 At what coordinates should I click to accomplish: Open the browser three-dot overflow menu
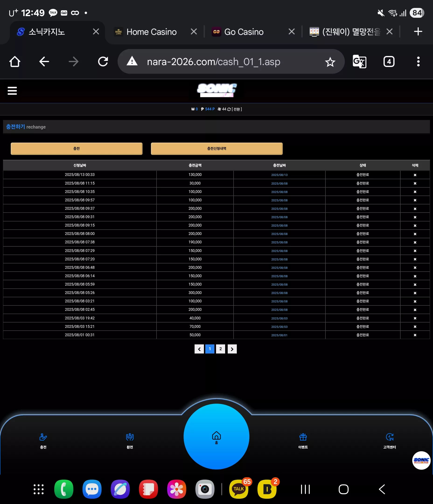[418, 62]
